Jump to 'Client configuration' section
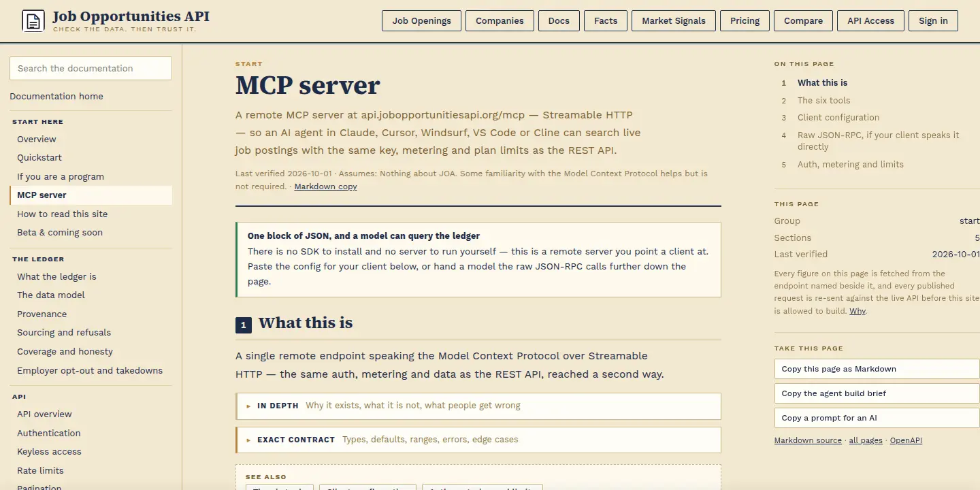 coord(838,117)
